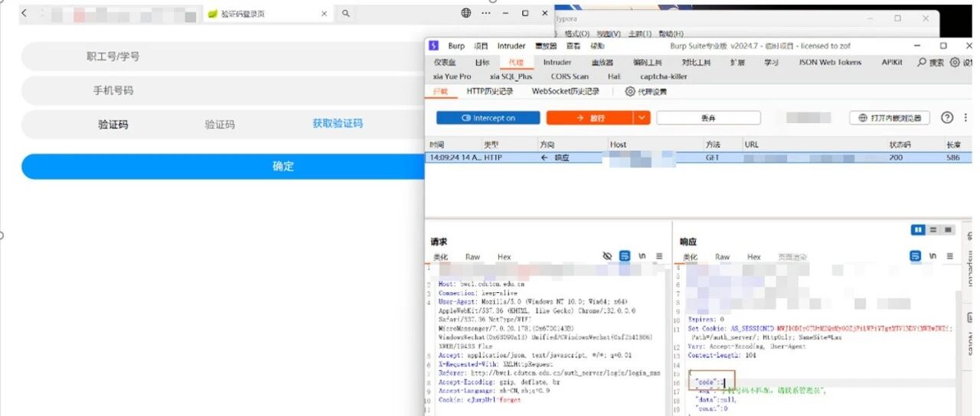
Task: Open the Intruder menu in menu bar
Action: [x=511, y=46]
